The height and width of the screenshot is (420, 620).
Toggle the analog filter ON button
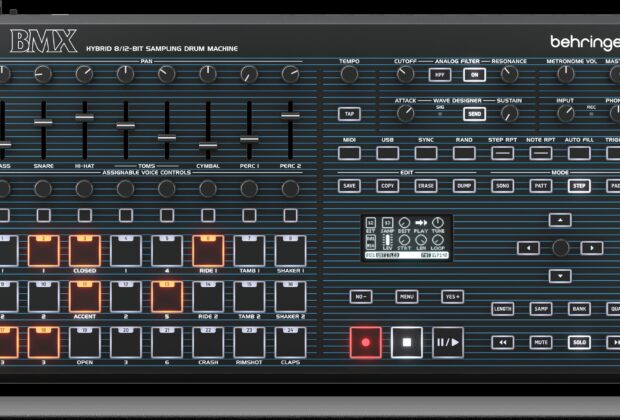[x=474, y=75]
